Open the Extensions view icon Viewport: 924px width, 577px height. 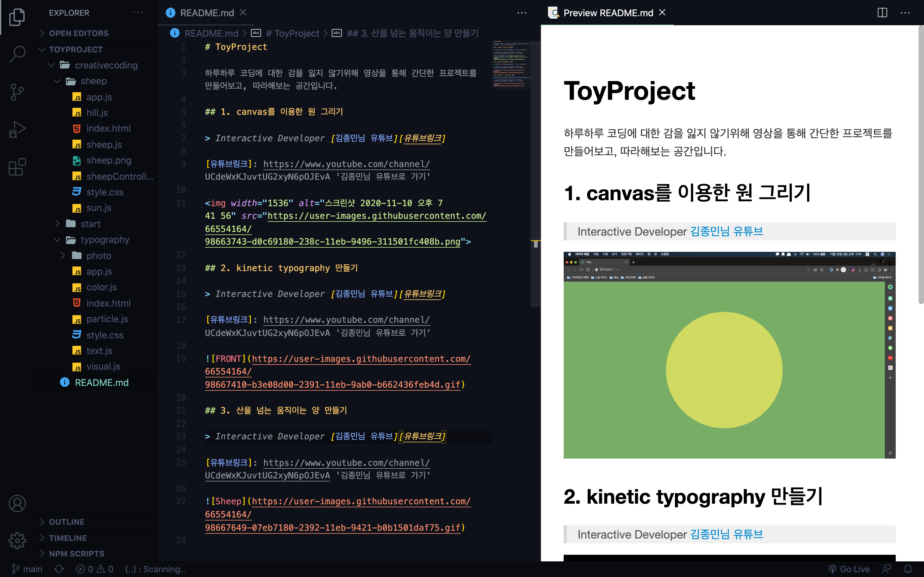coord(17,167)
